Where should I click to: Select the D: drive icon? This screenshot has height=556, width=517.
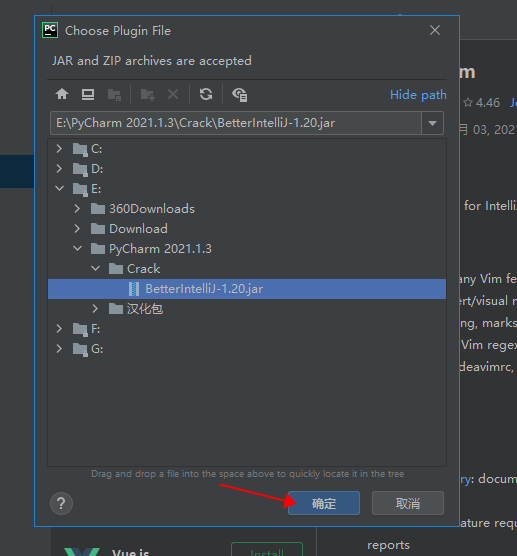[x=80, y=169]
